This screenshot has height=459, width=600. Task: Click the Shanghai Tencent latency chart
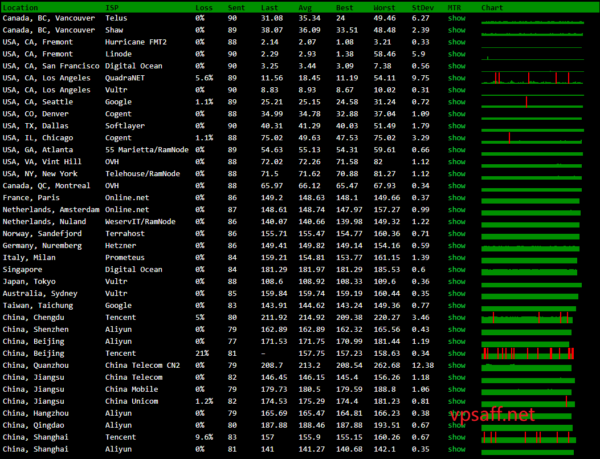528,437
